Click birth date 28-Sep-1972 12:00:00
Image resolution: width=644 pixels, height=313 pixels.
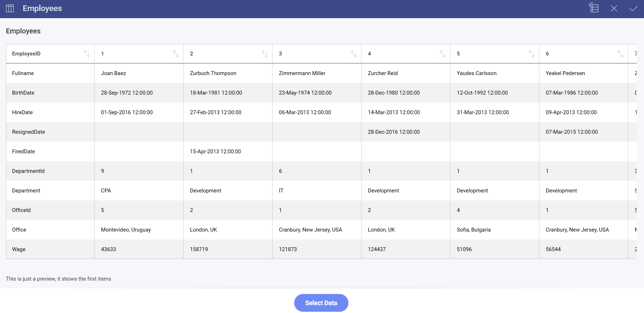click(x=127, y=93)
